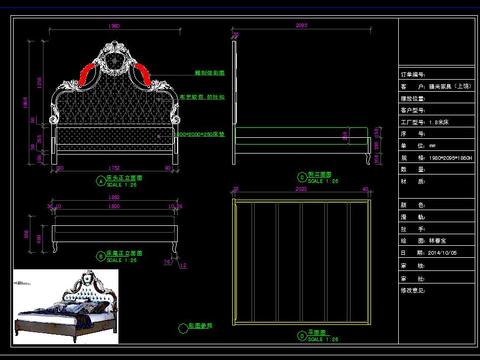Select the 1980 width dimension above headboard
Viewport: 480px width, 360px height.
114,26
